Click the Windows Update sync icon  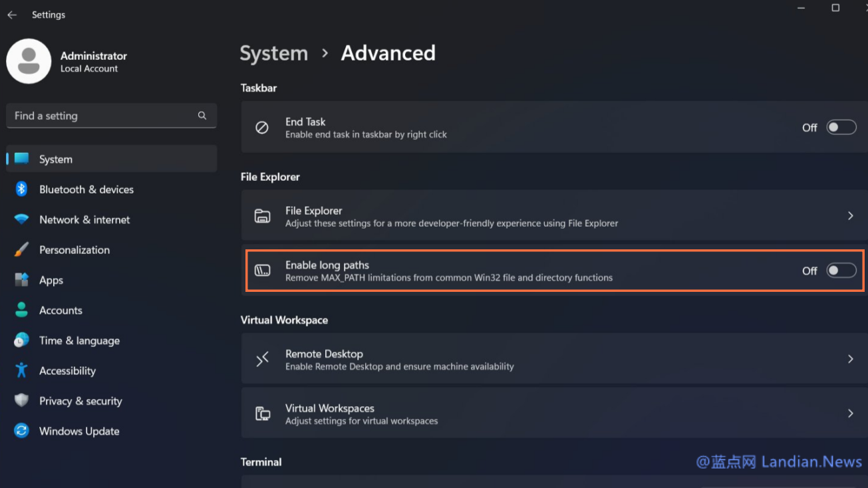21,431
